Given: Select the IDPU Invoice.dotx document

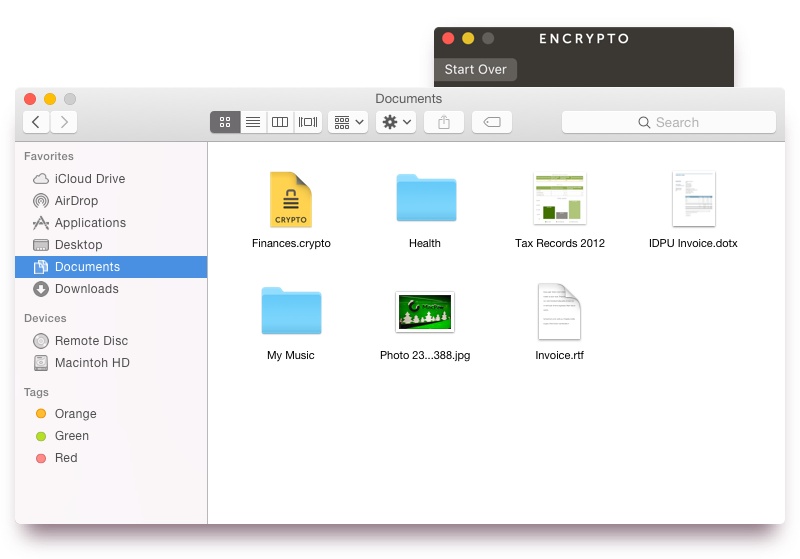Looking at the screenshot, I should [693, 200].
